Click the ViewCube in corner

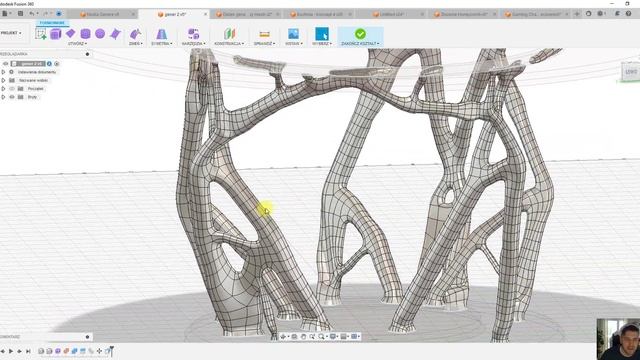click(631, 72)
